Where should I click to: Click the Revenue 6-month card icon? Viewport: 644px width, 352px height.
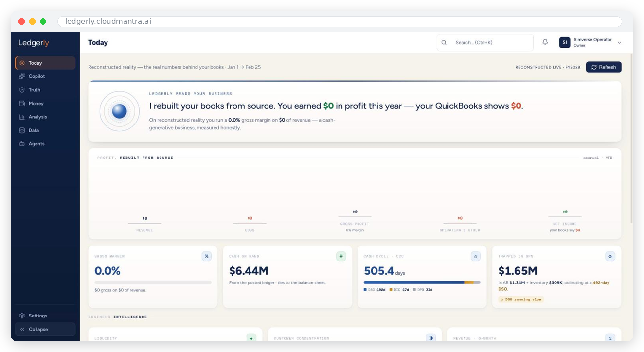click(610, 338)
